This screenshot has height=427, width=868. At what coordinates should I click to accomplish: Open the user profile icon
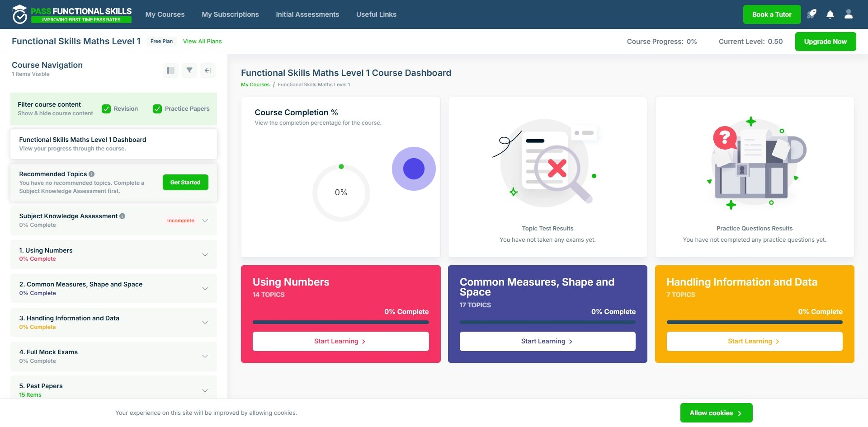pos(849,14)
